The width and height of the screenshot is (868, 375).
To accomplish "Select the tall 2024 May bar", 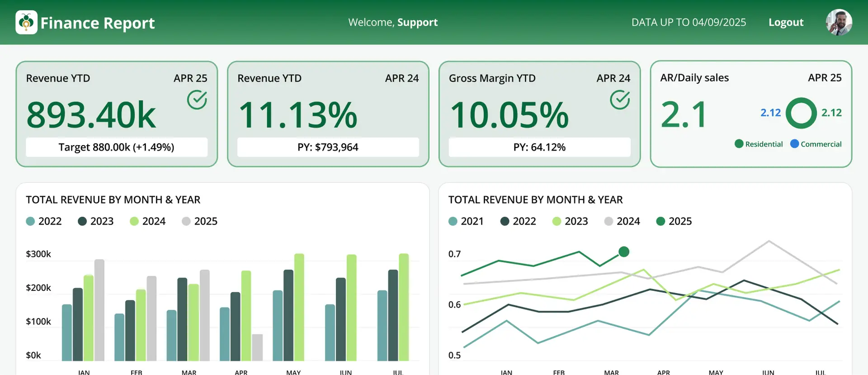I will pyautogui.click(x=299, y=308).
